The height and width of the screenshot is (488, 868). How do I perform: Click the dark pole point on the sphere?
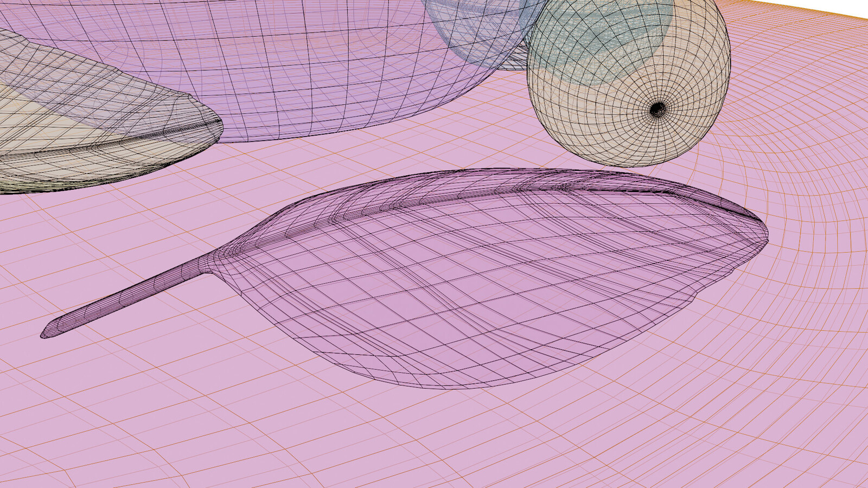[657, 110]
